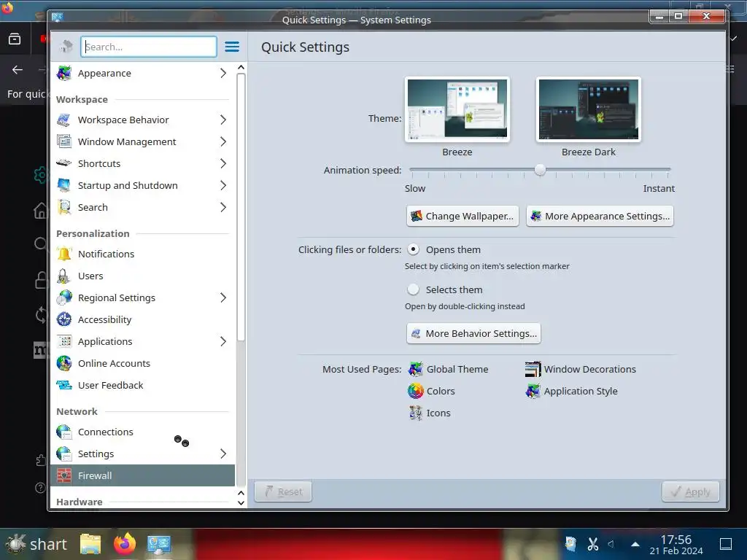Click the Firewall brick wall icon
Image resolution: width=747 pixels, height=560 pixels.
tap(64, 475)
